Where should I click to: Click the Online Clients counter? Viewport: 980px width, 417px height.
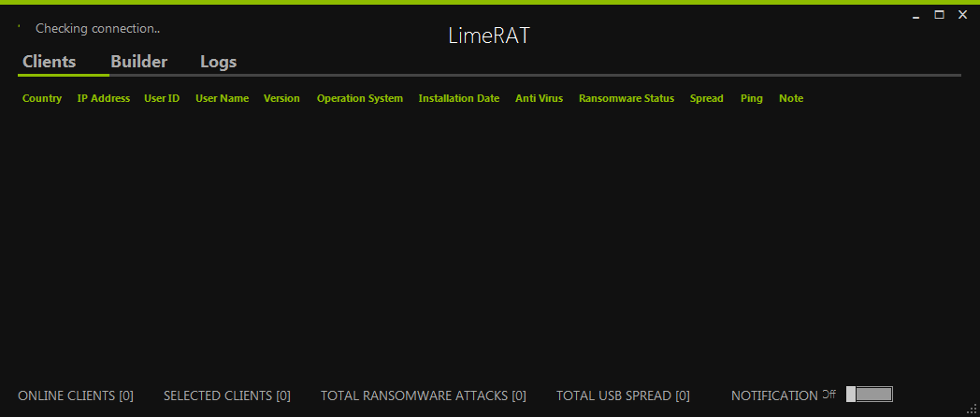tap(76, 395)
